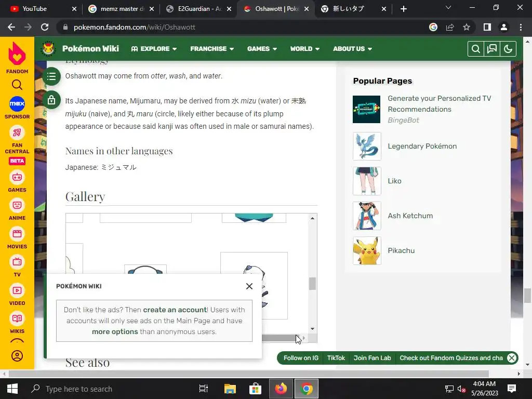The height and width of the screenshot is (399, 532).
Task: Toggle Chrome side panel icon
Action: (x=487, y=27)
